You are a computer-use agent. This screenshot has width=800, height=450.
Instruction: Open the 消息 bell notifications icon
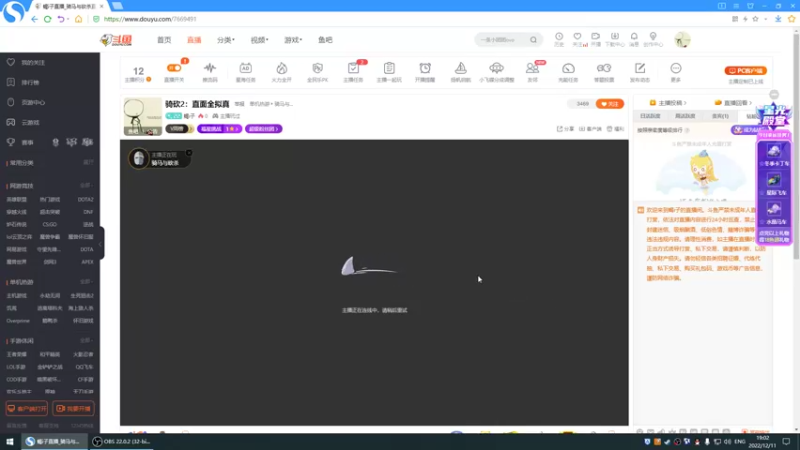tap(634, 36)
